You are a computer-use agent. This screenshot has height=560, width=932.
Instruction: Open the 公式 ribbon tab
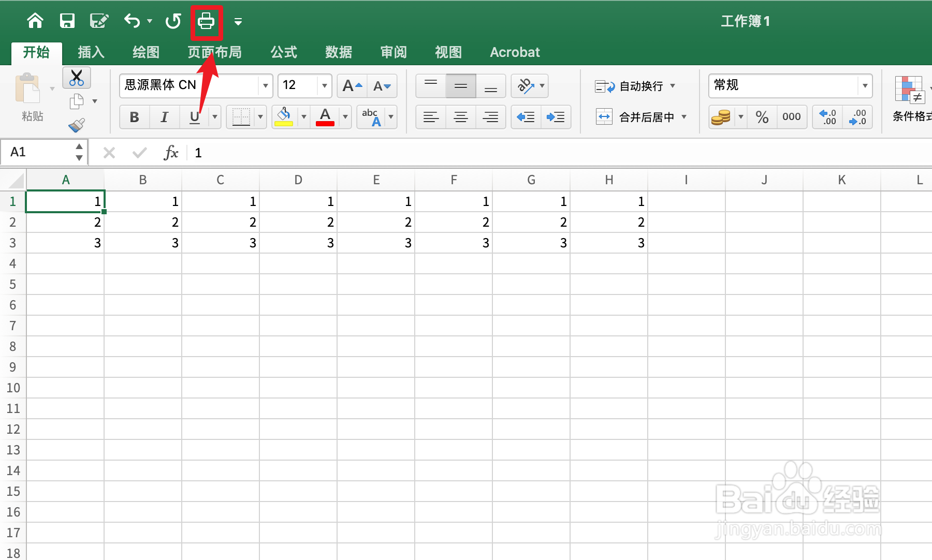(x=283, y=52)
